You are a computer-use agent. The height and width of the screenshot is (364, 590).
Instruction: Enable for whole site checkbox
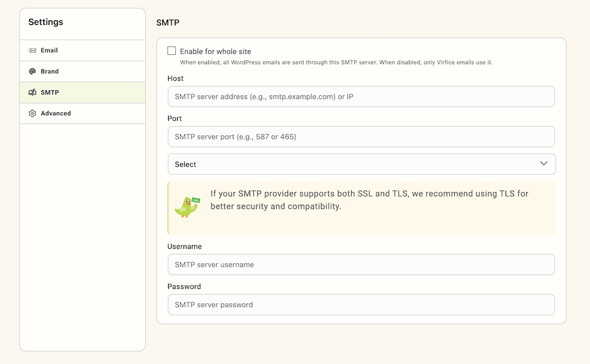pos(172,51)
